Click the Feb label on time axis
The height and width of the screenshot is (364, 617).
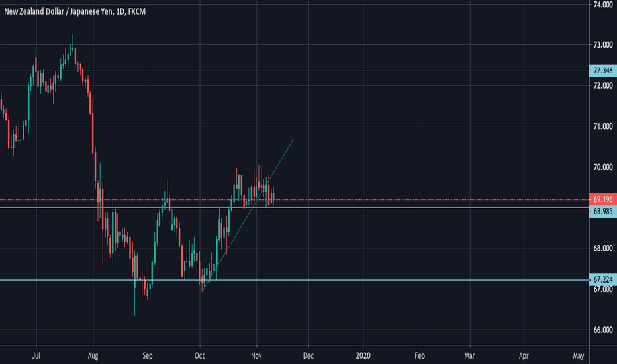420,356
